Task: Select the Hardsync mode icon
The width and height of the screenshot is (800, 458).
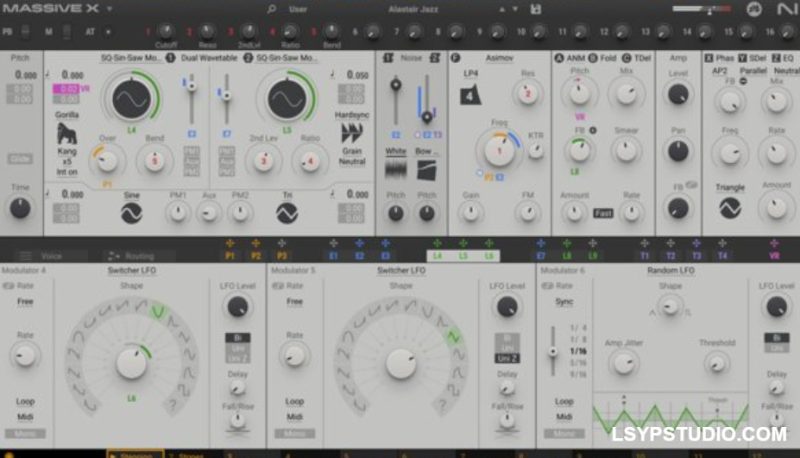Action: pyautogui.click(x=352, y=133)
